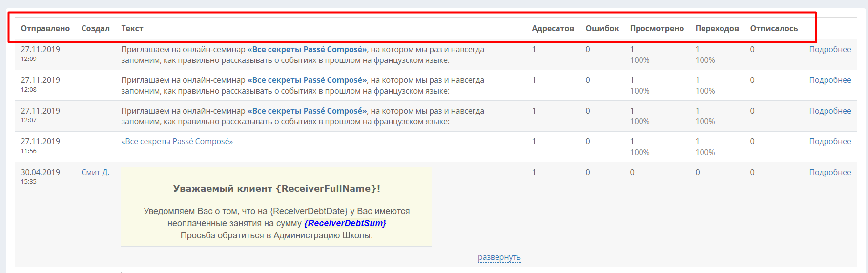Click the Переходов 100% value in the 12:07 row
The image size is (868, 273).
(705, 121)
